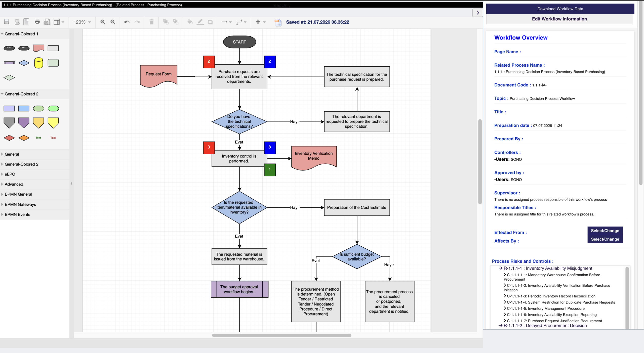The width and height of the screenshot is (644, 353).
Task: Select the START terminator shape in palette
Action: click(x=9, y=48)
